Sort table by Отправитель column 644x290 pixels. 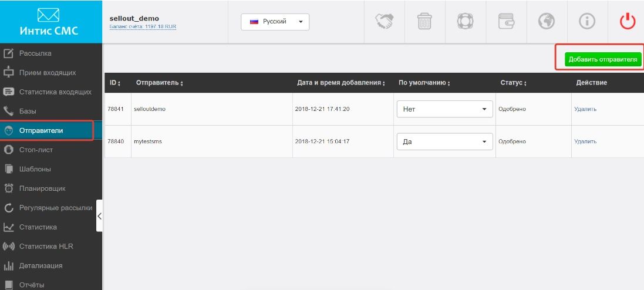pyautogui.click(x=159, y=83)
